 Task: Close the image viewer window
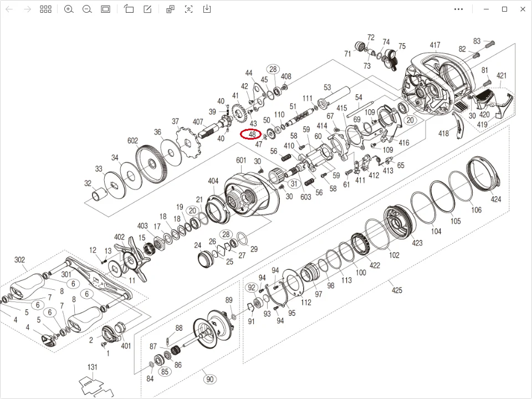(x=523, y=9)
